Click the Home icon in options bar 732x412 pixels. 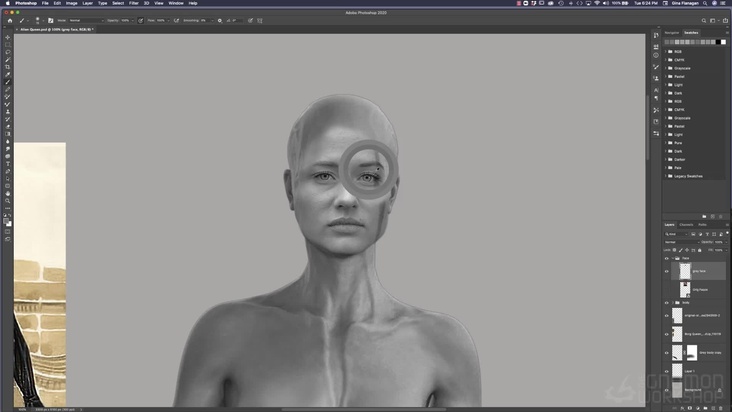[10, 21]
